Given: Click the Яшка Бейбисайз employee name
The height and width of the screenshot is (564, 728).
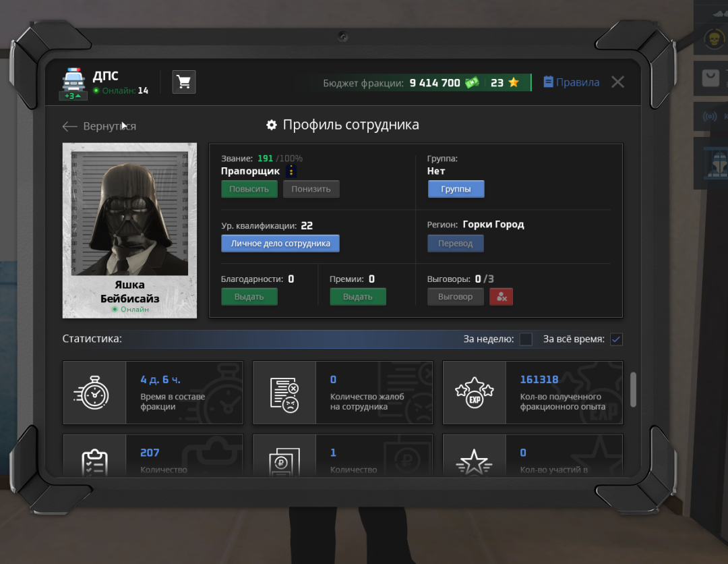Looking at the screenshot, I should [130, 291].
